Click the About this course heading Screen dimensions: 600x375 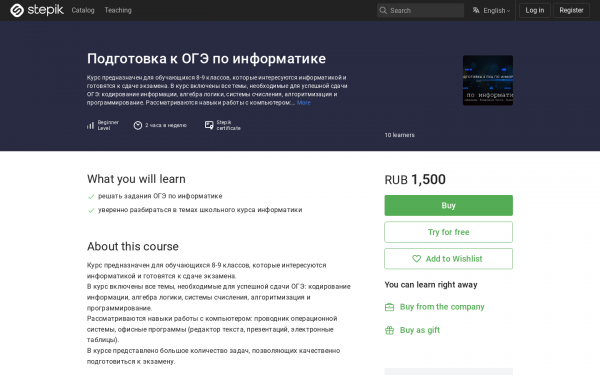coord(133,246)
